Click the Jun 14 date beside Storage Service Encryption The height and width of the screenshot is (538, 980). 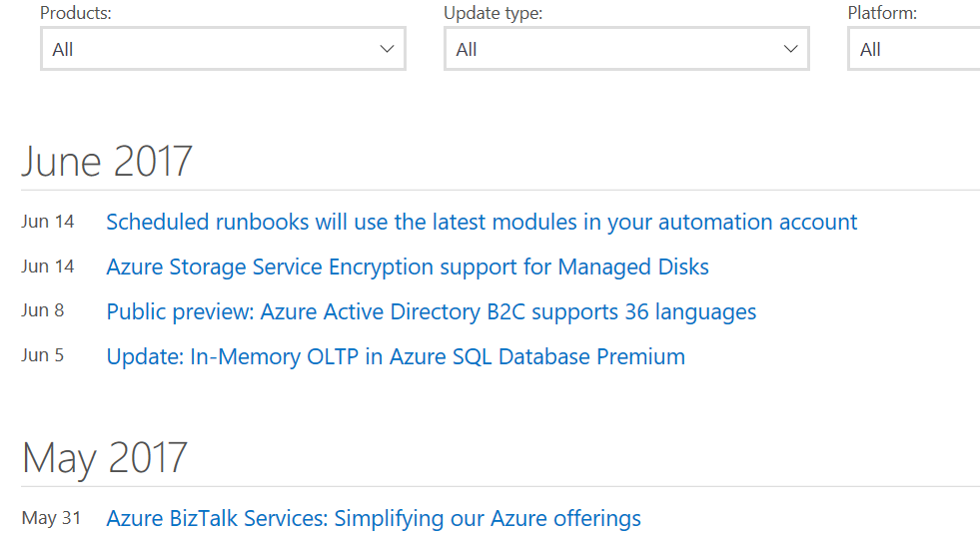48,267
